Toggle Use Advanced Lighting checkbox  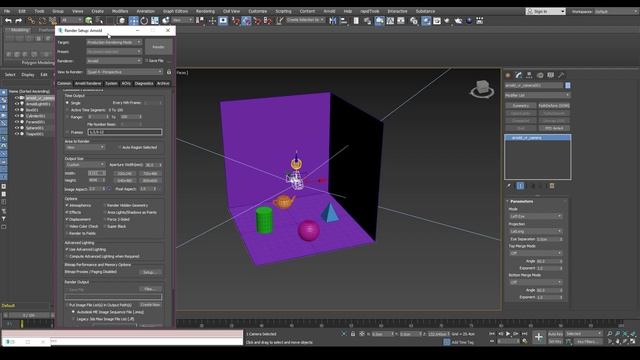click(x=67, y=249)
